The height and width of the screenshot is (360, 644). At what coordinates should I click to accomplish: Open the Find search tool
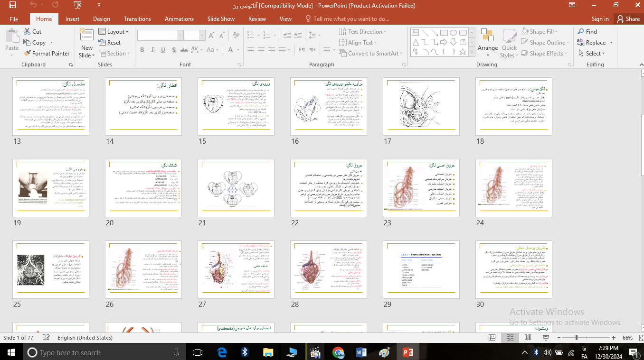pos(587,32)
